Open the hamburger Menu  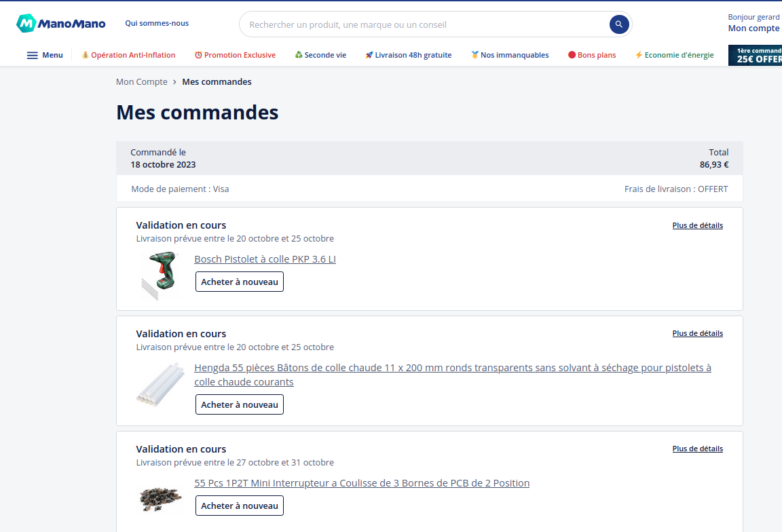(x=45, y=55)
